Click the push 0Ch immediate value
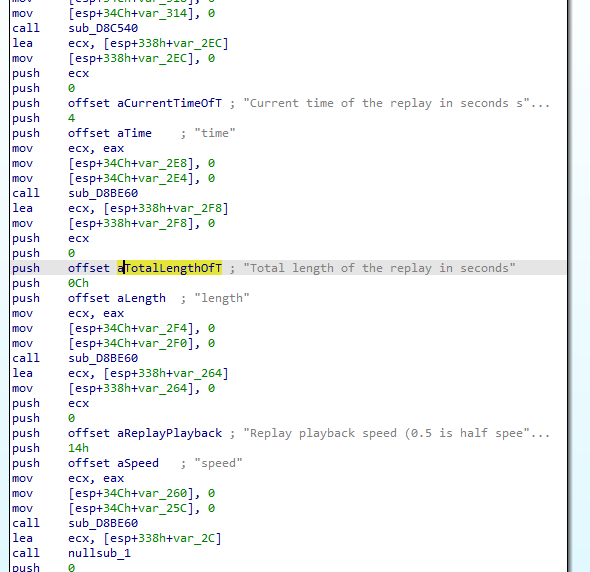 78,283
